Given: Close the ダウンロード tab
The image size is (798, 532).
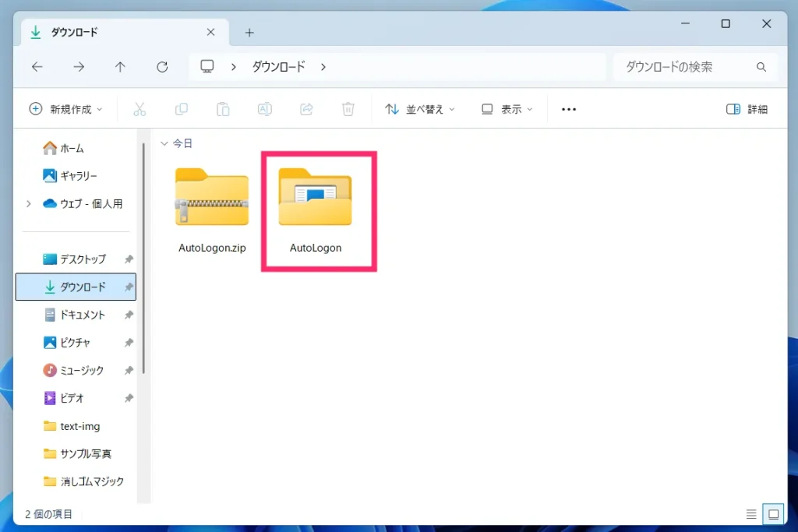Looking at the screenshot, I should [x=210, y=32].
